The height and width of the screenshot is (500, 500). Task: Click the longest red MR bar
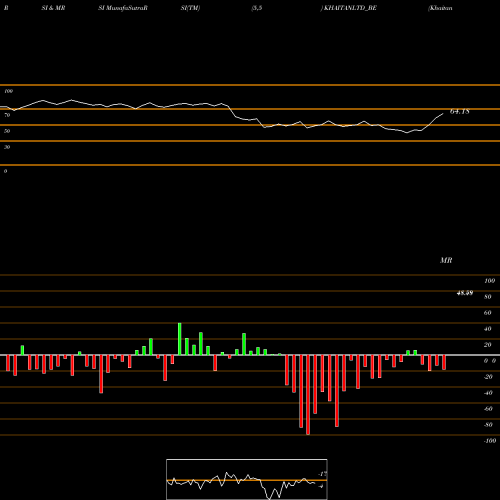(308, 395)
